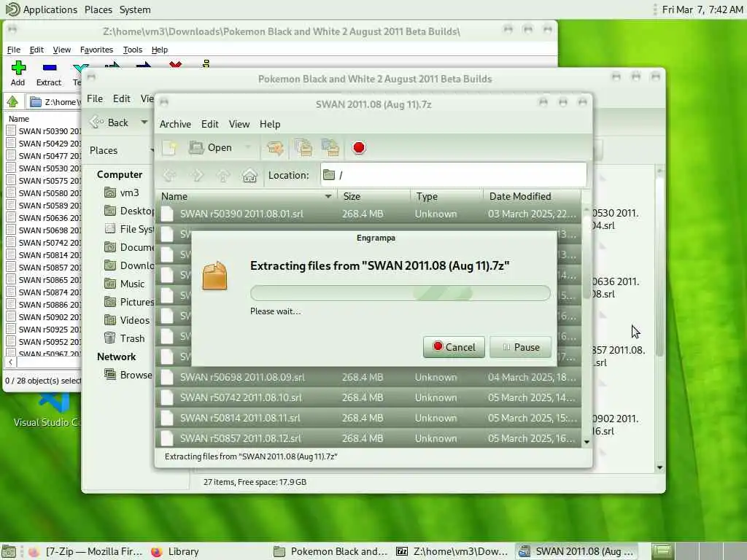This screenshot has width=747, height=560.
Task: Click the extraction progress bar
Action: tap(400, 293)
